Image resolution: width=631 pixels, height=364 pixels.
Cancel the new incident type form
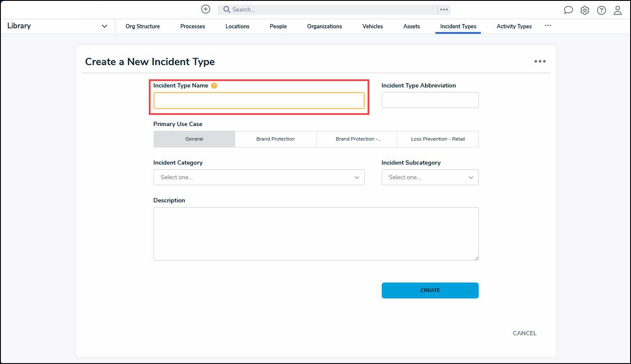[524, 333]
